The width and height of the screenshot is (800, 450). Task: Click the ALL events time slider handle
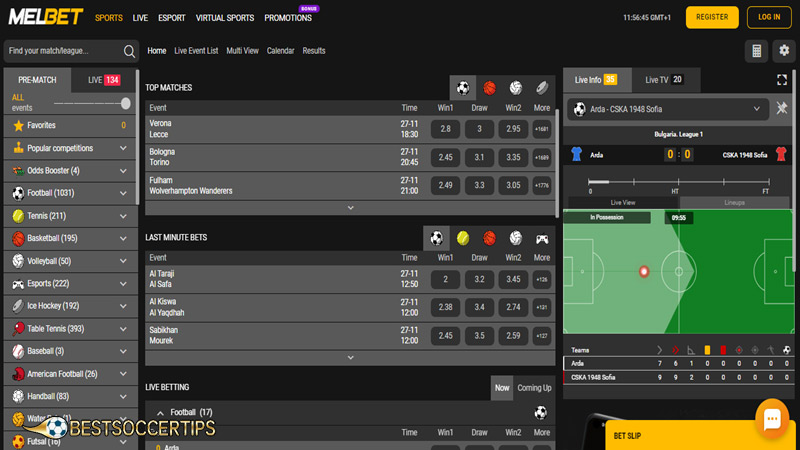(x=126, y=104)
